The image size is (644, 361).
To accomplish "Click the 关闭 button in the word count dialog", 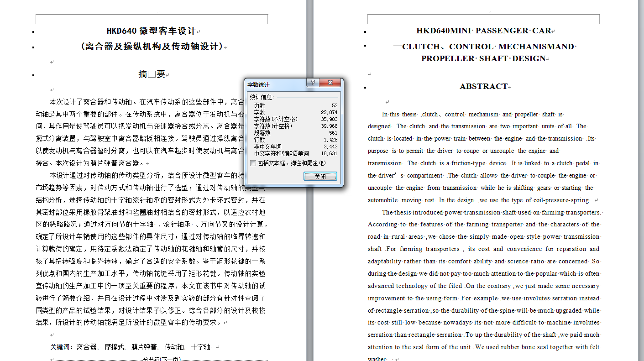I will point(320,176).
